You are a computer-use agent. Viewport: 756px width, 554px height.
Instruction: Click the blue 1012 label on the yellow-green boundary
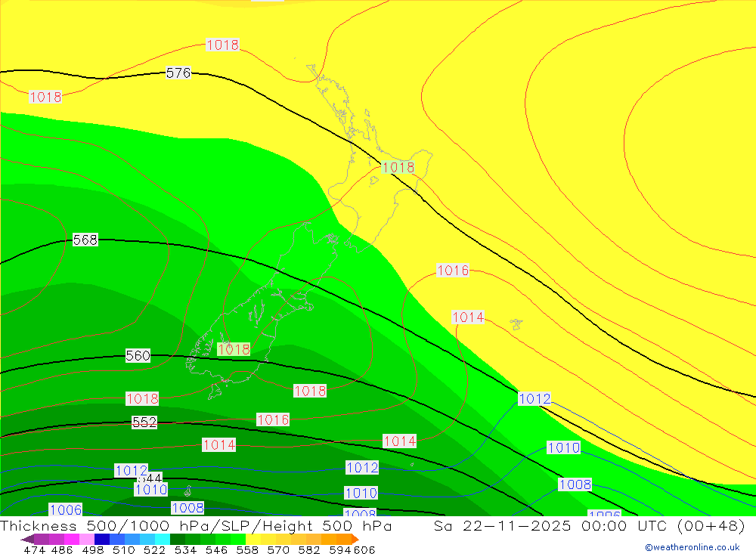coord(534,399)
